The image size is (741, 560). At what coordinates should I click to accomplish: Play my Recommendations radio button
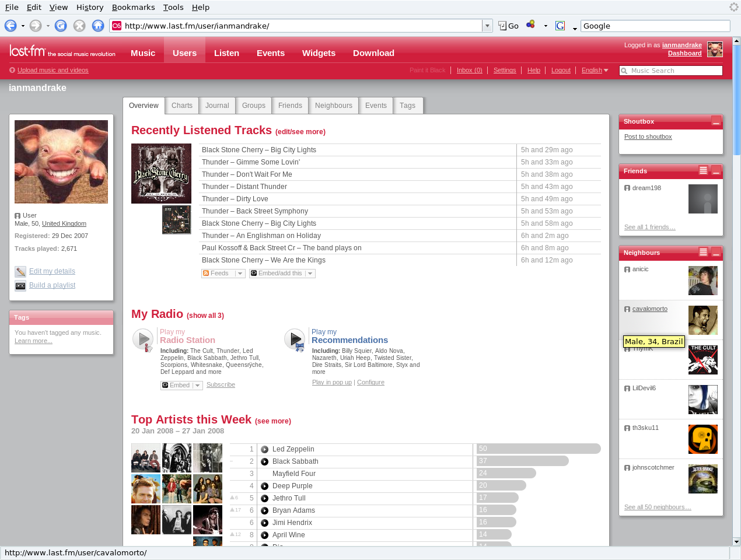[x=295, y=339]
